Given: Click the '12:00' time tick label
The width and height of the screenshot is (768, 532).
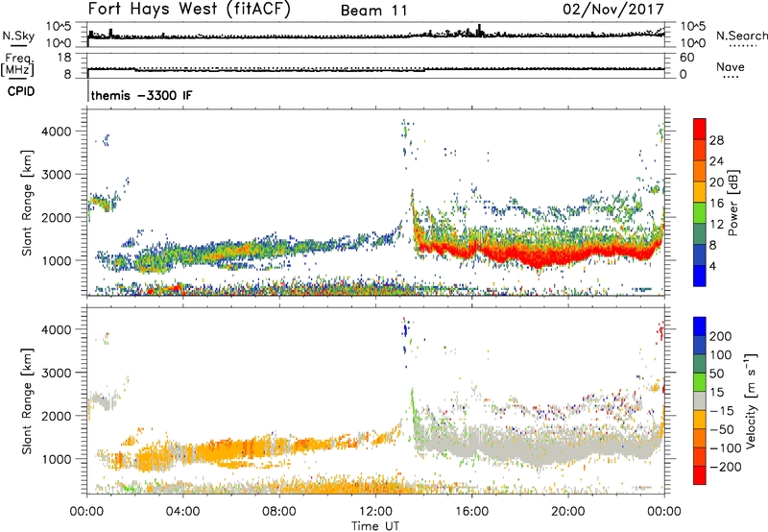Looking at the screenshot, I should pyautogui.click(x=375, y=512).
